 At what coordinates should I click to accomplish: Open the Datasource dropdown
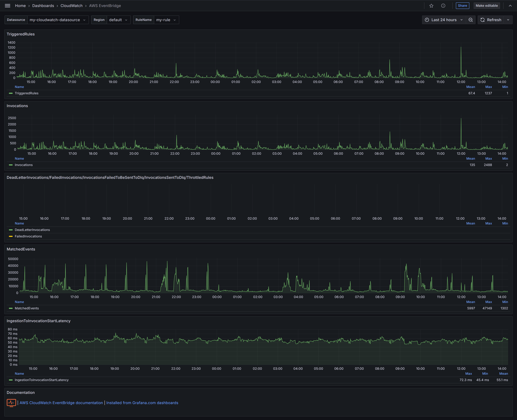[x=58, y=20]
